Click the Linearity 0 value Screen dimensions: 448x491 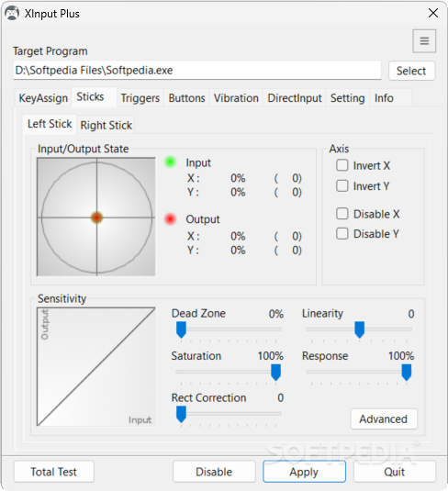(411, 314)
